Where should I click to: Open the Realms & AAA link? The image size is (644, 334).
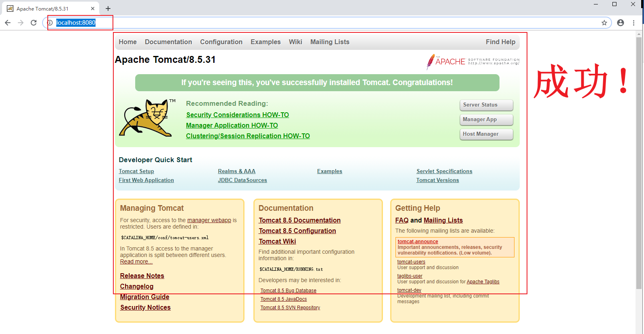[x=236, y=171]
